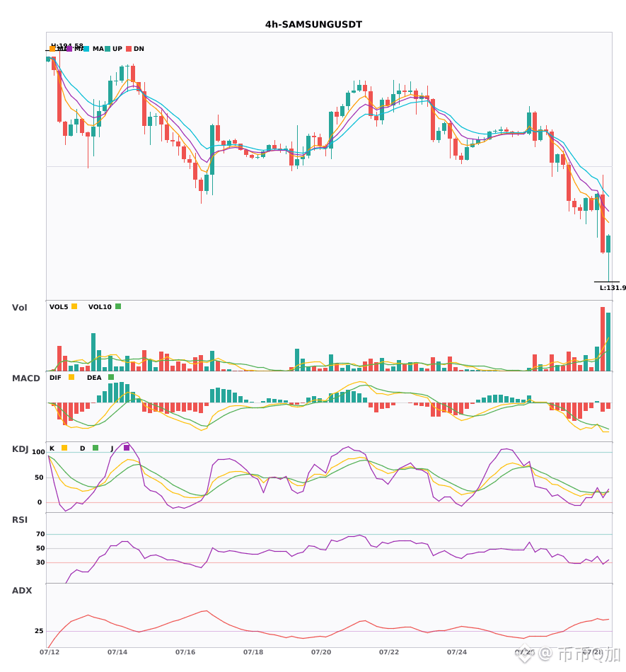Click the DEA legend label
Viewport: 626px width, 672px height.
coord(94,378)
